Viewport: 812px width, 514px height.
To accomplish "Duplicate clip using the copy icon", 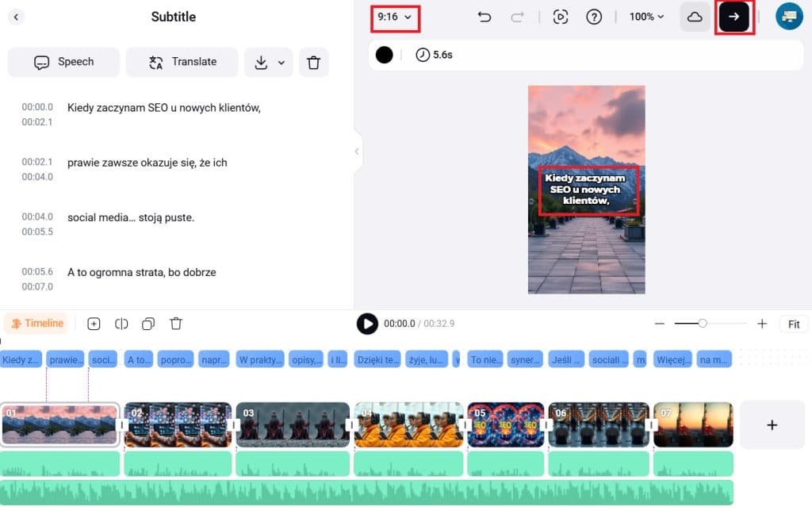I will coord(148,324).
